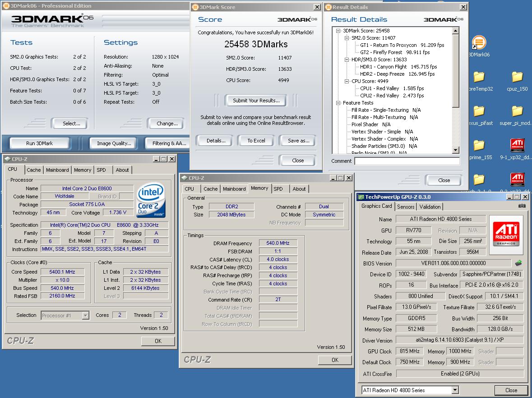Click the Core Speed value 5400.1 MHz
The image size is (532, 398).
tap(62, 272)
